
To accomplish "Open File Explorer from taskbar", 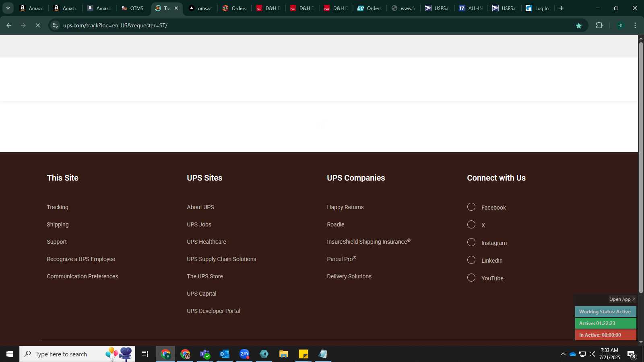I will 284,354.
